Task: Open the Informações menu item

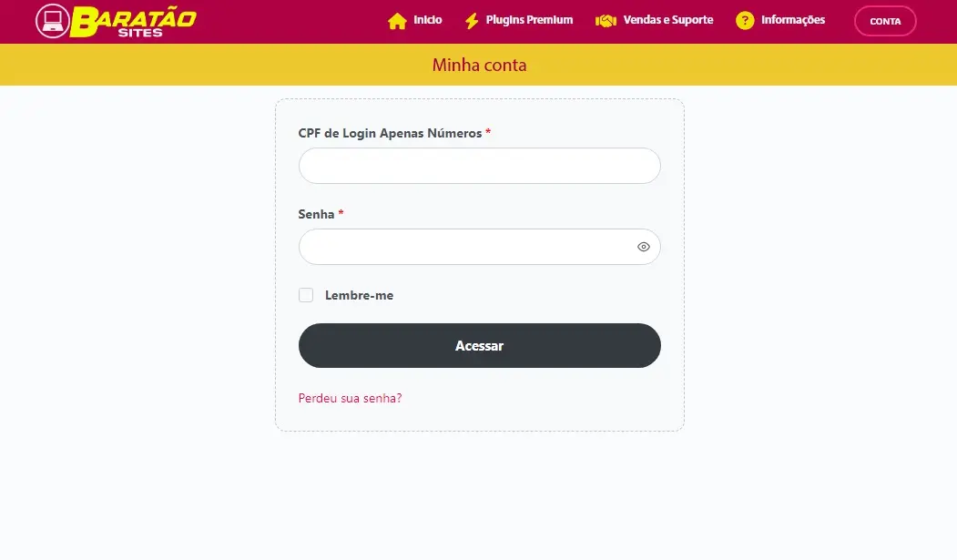Action: click(x=792, y=20)
